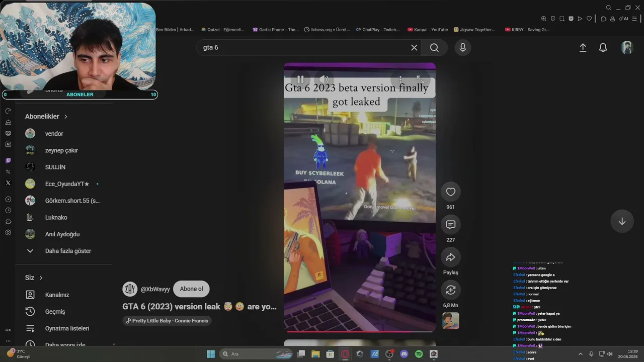Image resolution: width=644 pixels, height=362 pixels.
Task: Open GX Control speedometer in the sidebar
Action: click(x=8, y=111)
